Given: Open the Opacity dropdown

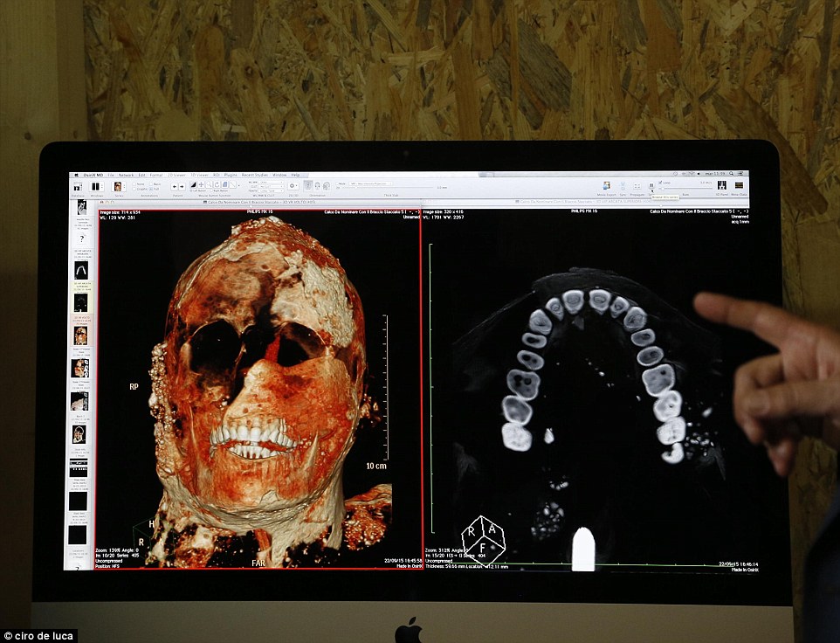Looking at the screenshot, I should click(271, 190).
